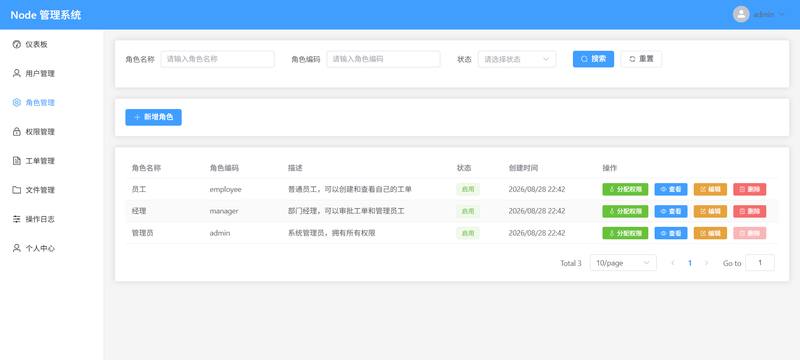Click 删除 for the 经理 role
This screenshot has height=360, width=800.
pyautogui.click(x=749, y=211)
